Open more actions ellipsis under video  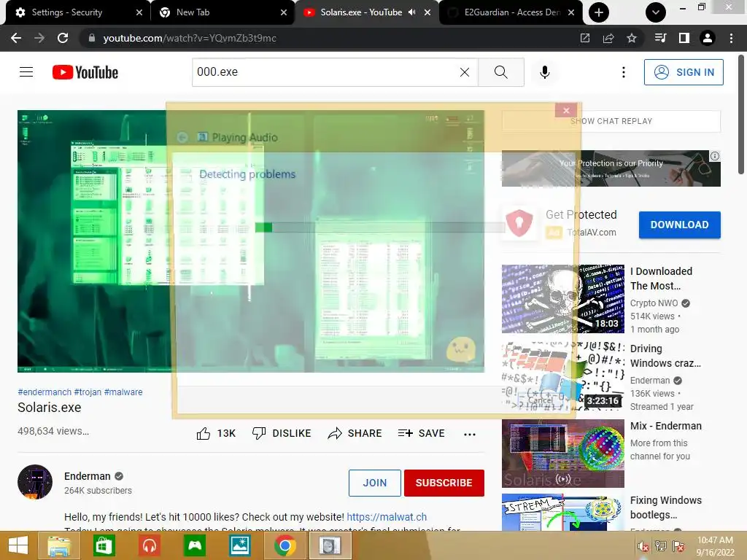point(470,435)
